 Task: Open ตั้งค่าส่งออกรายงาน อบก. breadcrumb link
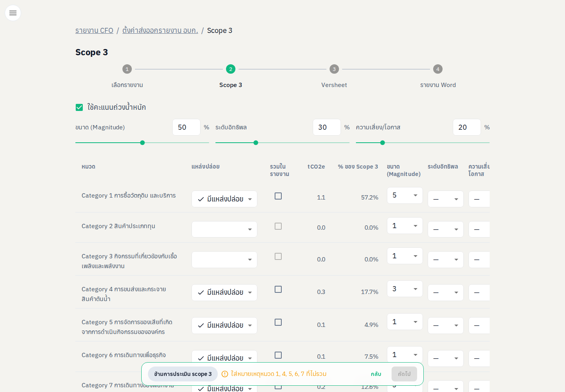pyautogui.click(x=160, y=31)
